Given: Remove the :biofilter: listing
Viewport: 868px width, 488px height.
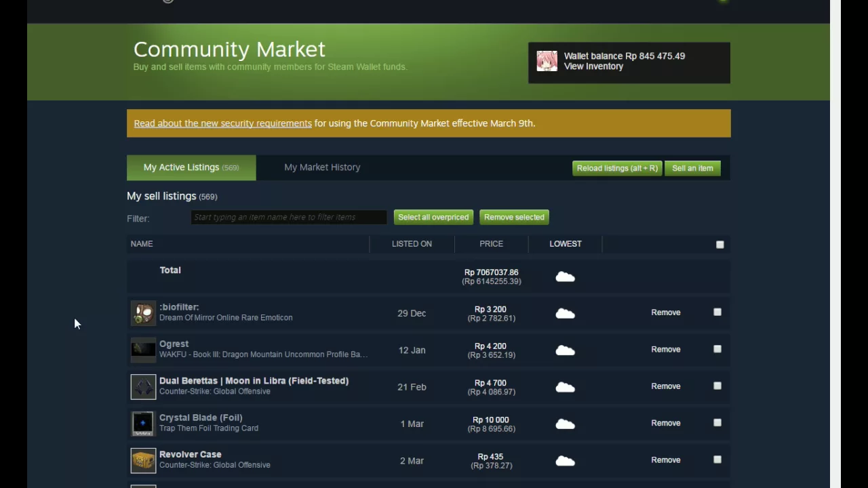Looking at the screenshot, I should pos(666,312).
